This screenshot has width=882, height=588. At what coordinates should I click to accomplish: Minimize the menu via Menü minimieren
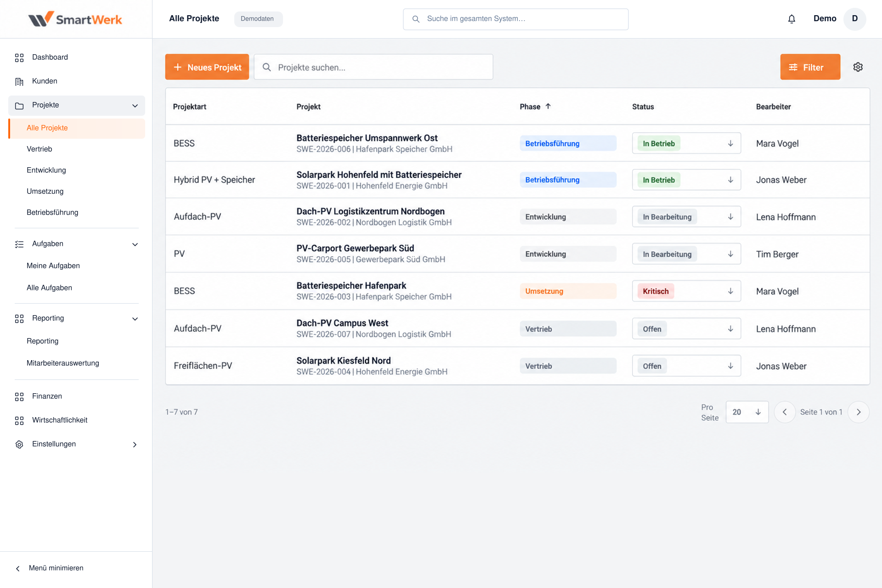pos(50,568)
